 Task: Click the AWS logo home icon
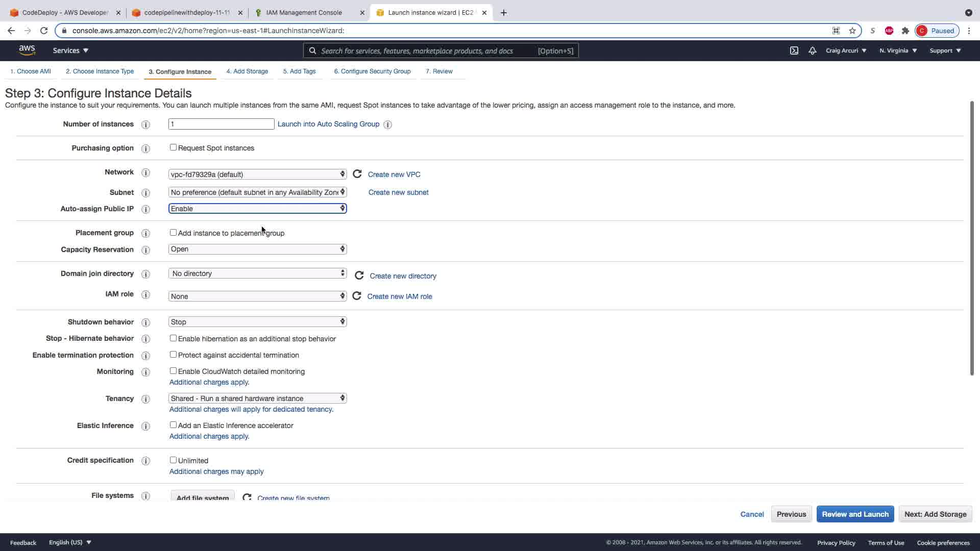27,50
